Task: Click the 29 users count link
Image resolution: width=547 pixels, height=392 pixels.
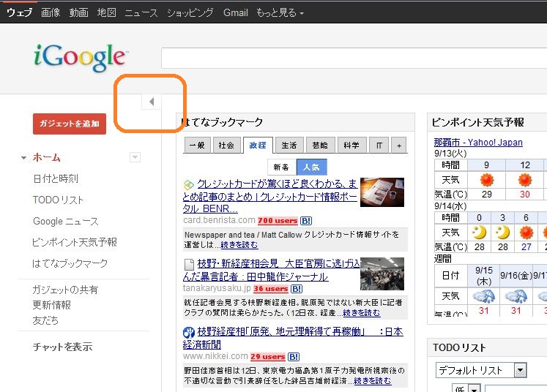Action: pyautogui.click(x=268, y=356)
